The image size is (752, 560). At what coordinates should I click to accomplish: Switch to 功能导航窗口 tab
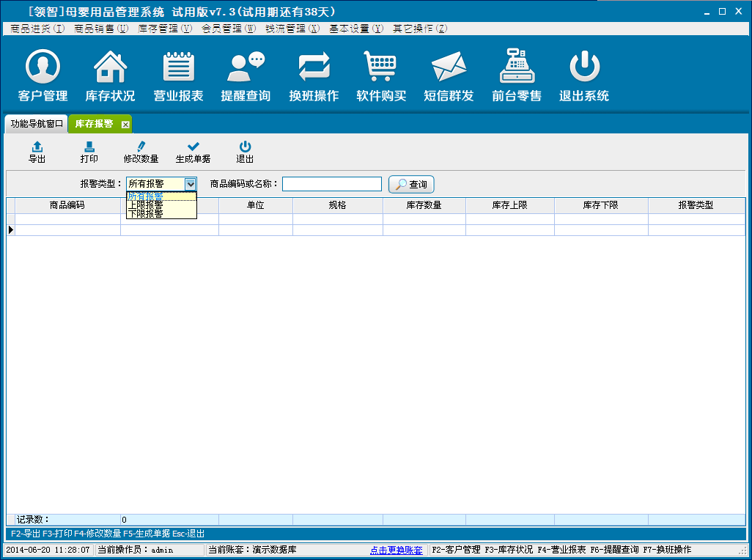(x=37, y=124)
